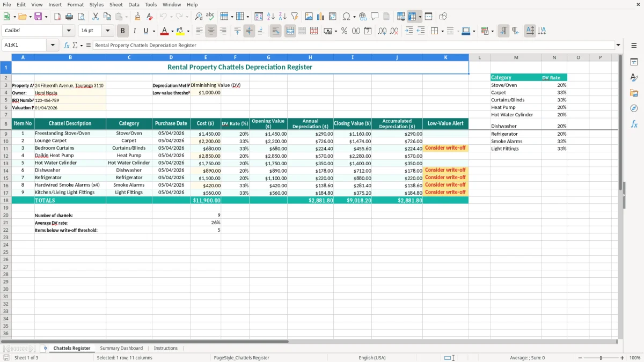Increase indent icon
Viewport: 644px width, 362px height.
click(409, 31)
